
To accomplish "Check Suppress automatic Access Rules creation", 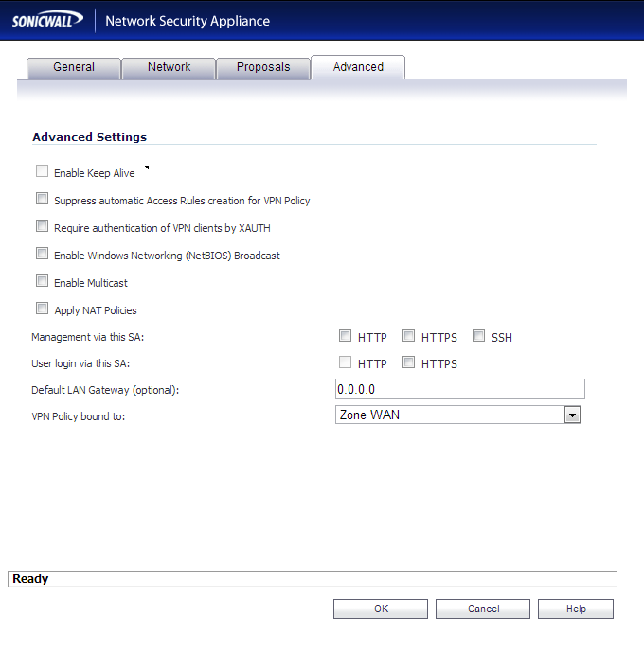I will tap(42, 199).
